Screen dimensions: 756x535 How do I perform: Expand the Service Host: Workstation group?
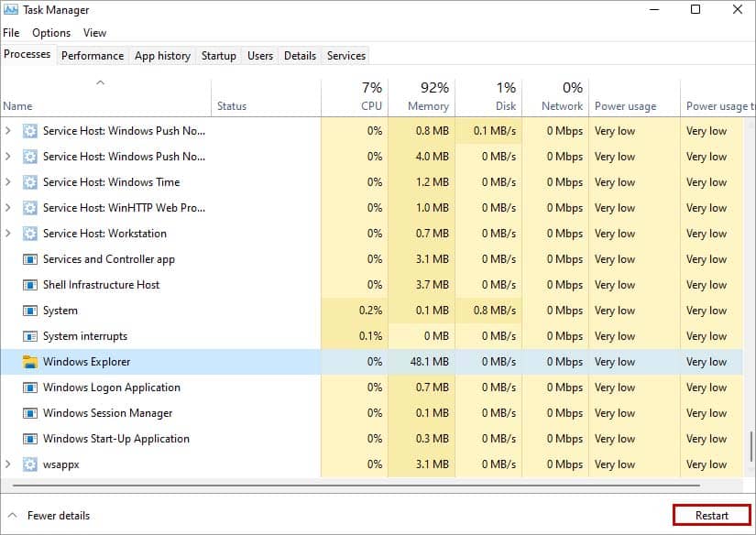pyautogui.click(x=7, y=233)
